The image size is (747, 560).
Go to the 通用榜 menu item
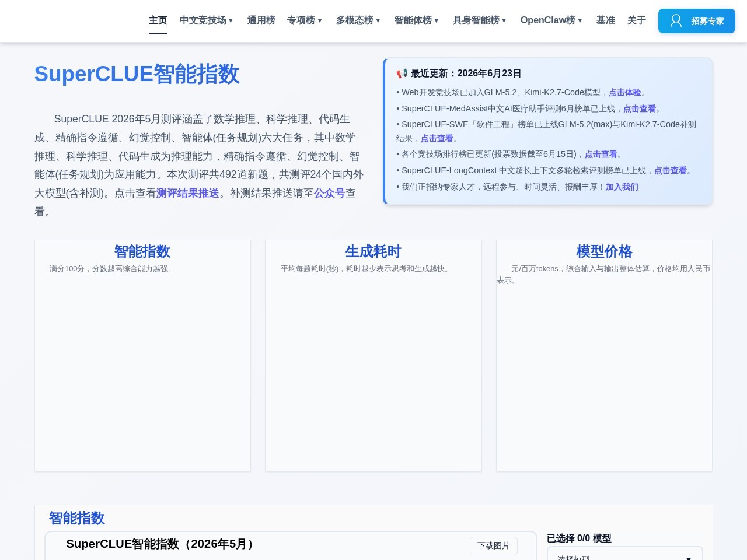click(x=261, y=20)
